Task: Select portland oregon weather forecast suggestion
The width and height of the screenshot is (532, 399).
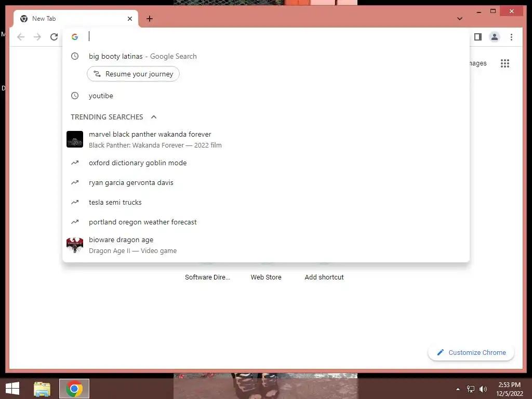Action: coord(266,222)
